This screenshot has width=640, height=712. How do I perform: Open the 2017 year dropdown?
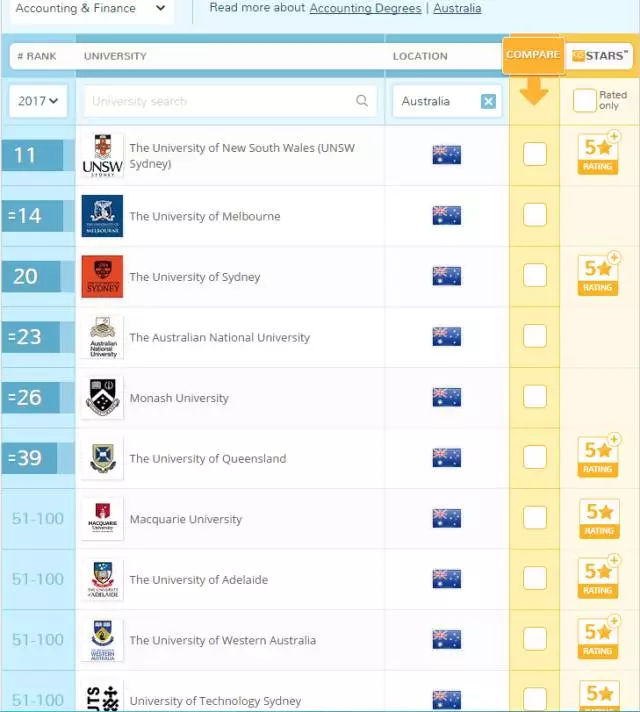[38, 101]
